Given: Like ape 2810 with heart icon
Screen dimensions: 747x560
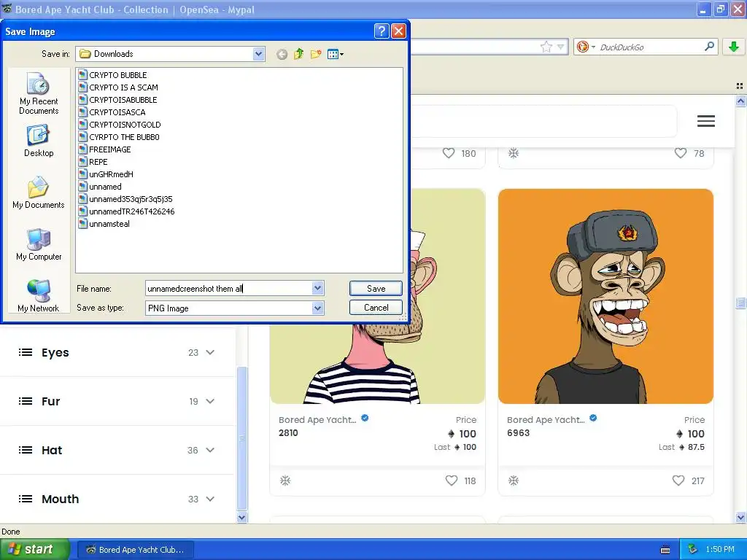Looking at the screenshot, I should pos(451,481).
